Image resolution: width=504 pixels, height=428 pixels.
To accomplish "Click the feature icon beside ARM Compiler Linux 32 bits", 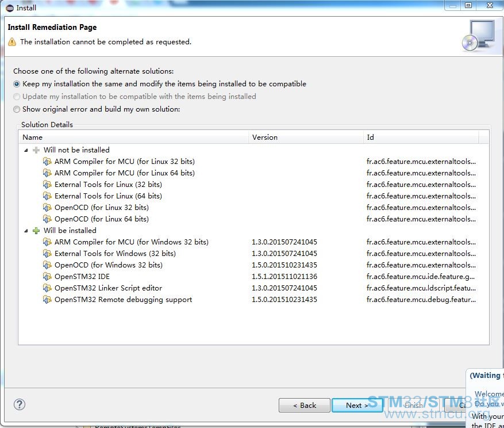I will point(47,162).
